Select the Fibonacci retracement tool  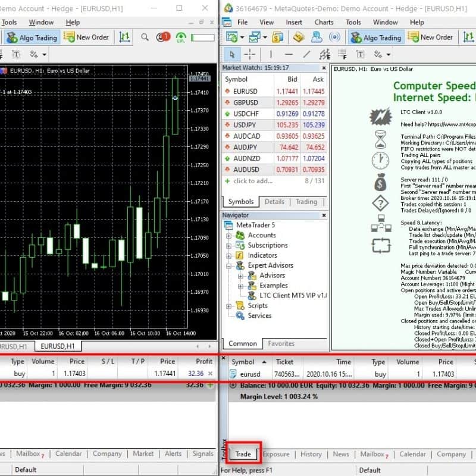tap(343, 55)
